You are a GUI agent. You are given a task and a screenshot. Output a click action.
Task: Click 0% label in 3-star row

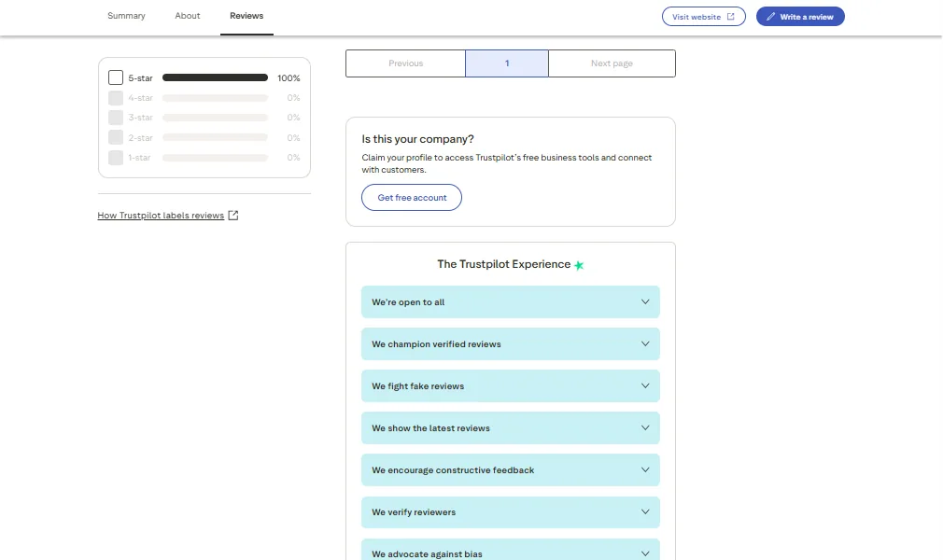tap(293, 118)
